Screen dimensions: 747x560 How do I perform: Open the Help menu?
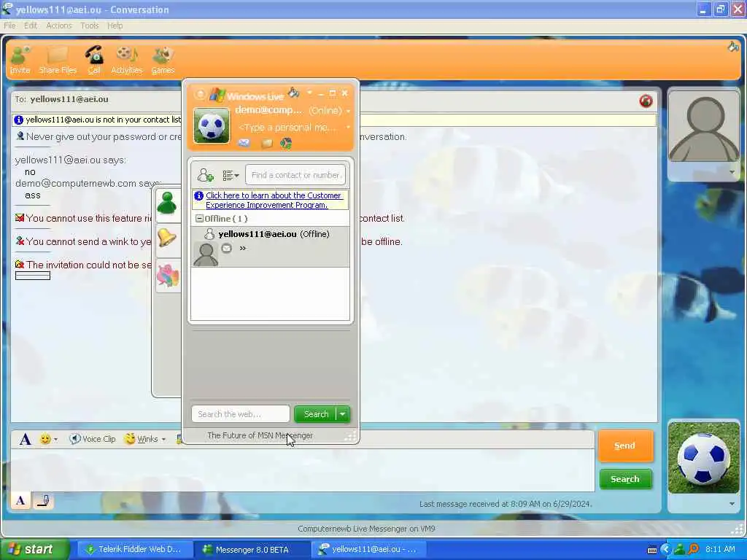coord(115,26)
